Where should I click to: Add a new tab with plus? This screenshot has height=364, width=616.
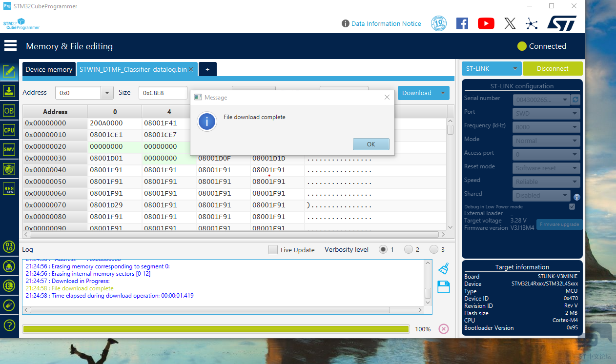click(207, 69)
